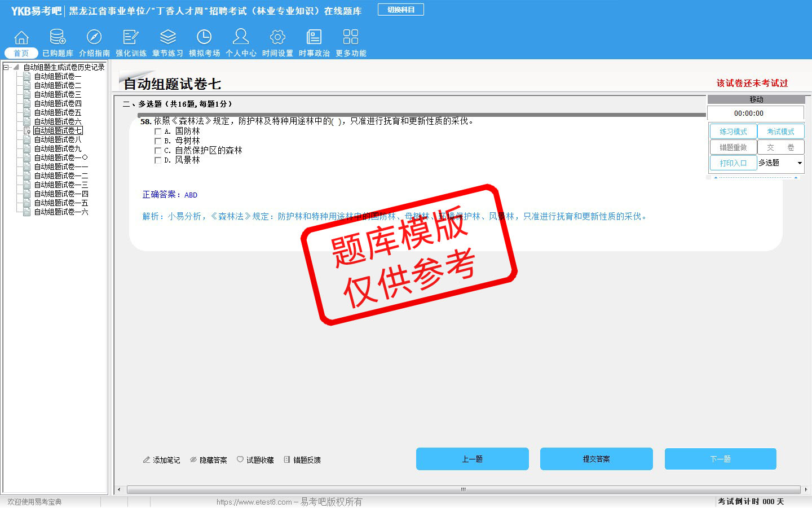The width and height of the screenshot is (812, 508).
Task: Go to previous question 上一题
Action: coord(473,459)
